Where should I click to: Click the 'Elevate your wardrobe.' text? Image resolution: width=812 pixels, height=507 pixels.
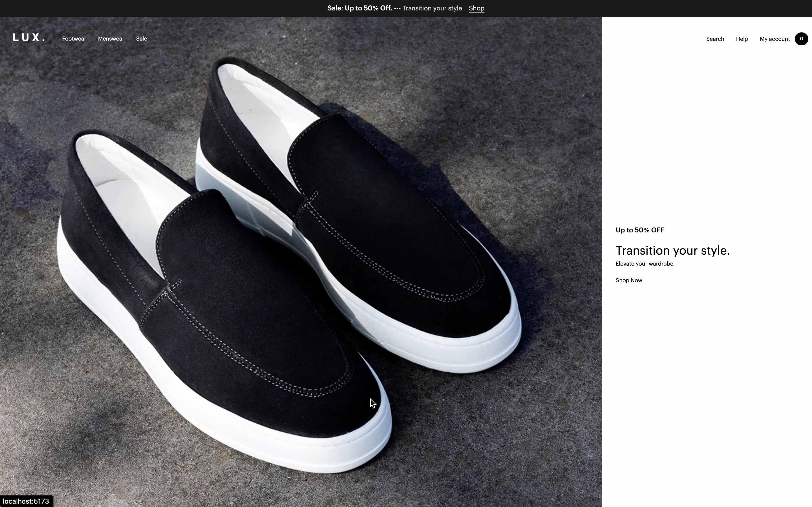point(645,264)
